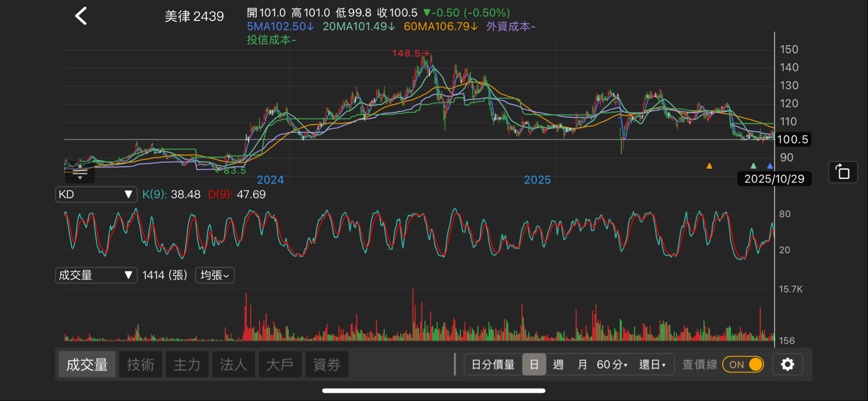The image size is (868, 401).
Task: Tap the 日分價量 button
Action: (493, 364)
